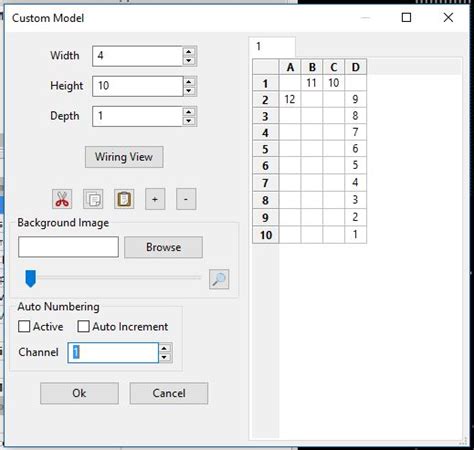Click the Background Image path field
474x450 pixels.
tap(68, 247)
